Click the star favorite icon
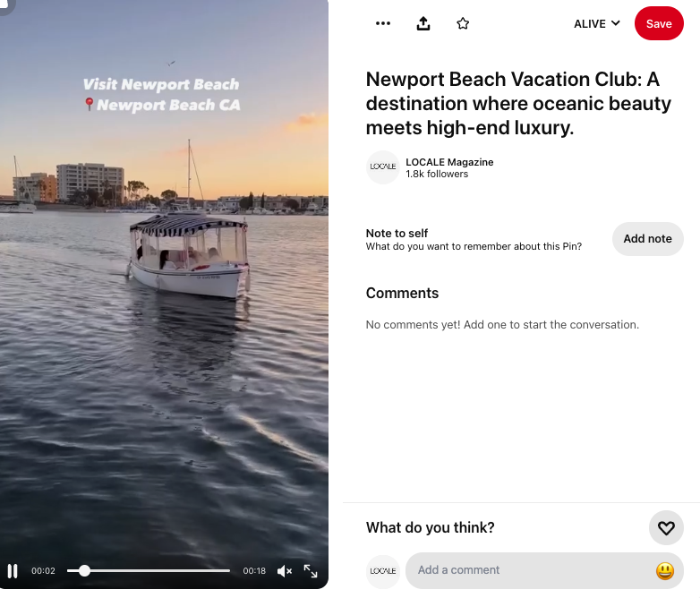 pyautogui.click(x=463, y=23)
